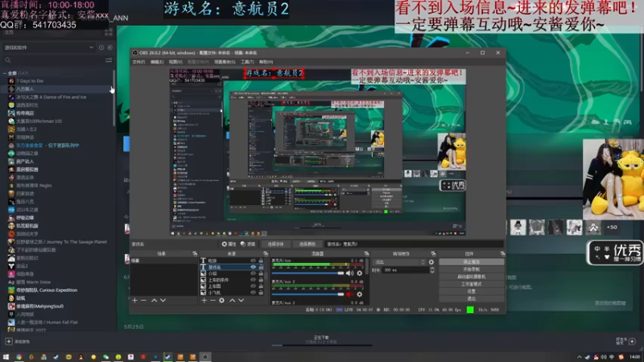Toggle visibility of the 上车图 source
This screenshot has height=362, width=644.
253,286
